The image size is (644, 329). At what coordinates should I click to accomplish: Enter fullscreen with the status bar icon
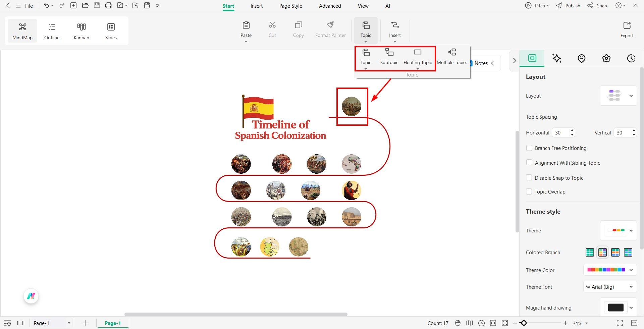[620, 323]
